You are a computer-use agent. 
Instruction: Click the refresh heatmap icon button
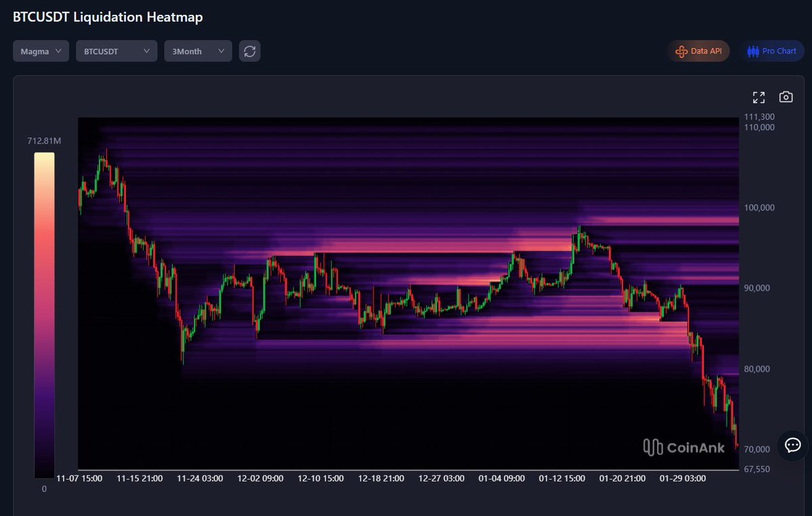coord(250,51)
